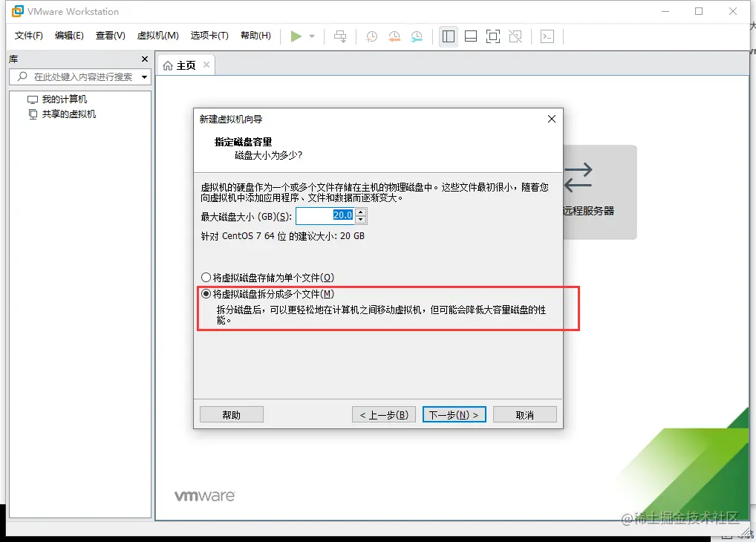Viewport: 756px width, 542px height.
Task: Click the unity mode icon
Action: (x=515, y=36)
